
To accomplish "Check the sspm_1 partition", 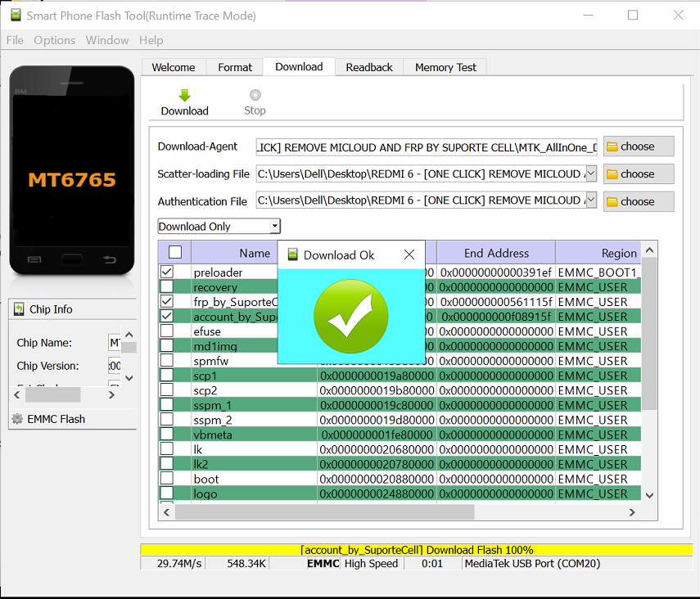I will coord(167,404).
